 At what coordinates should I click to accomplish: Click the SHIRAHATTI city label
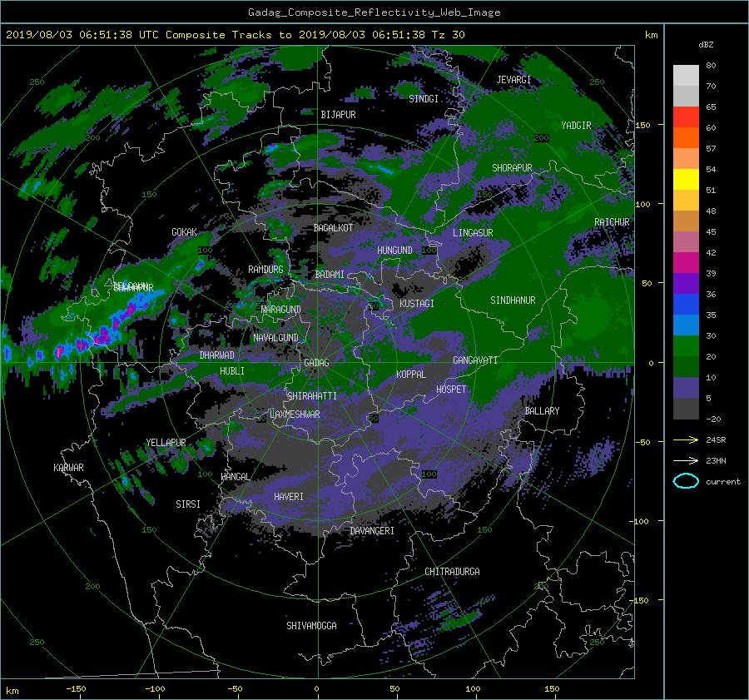tap(312, 396)
